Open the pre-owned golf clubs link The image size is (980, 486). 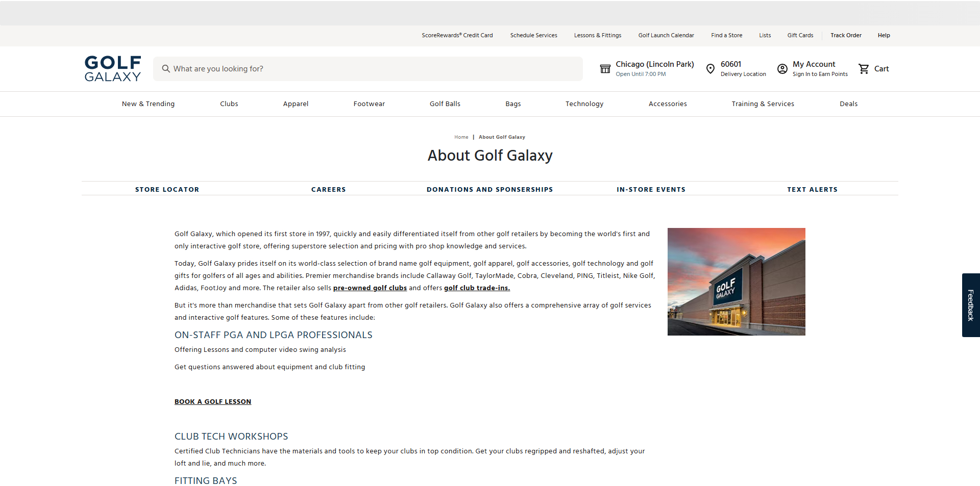coord(369,288)
